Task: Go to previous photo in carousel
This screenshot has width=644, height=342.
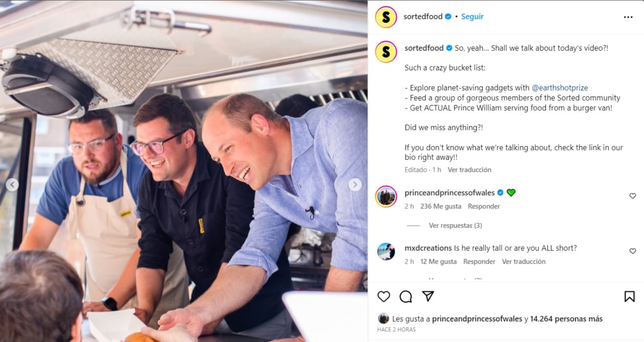Action: [12, 185]
